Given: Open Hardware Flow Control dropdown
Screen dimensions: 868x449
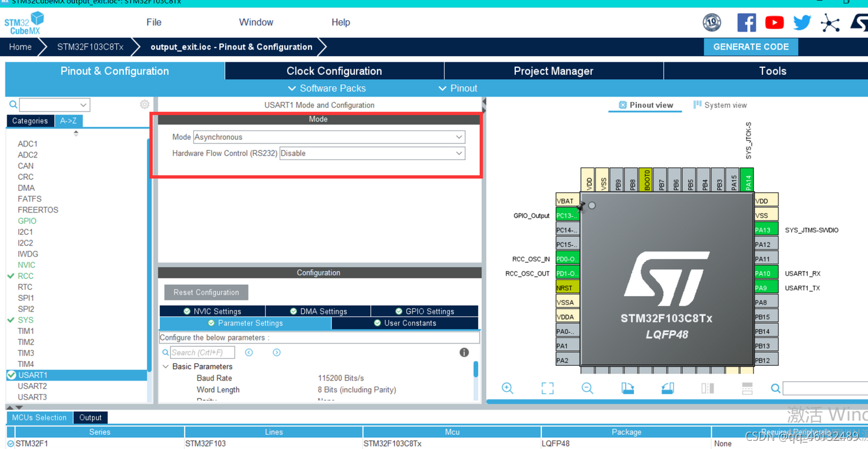Looking at the screenshot, I should [x=372, y=153].
